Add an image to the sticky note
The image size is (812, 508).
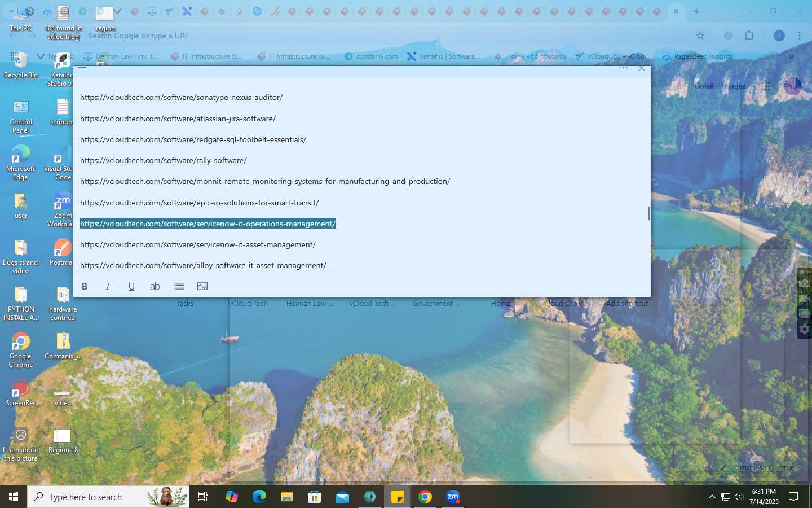click(202, 286)
